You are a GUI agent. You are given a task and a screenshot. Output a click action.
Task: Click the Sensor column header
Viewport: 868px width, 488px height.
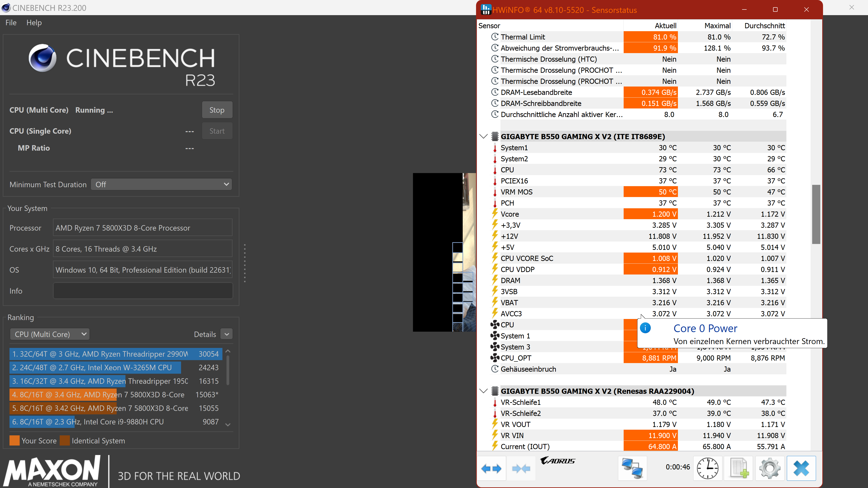pos(550,26)
